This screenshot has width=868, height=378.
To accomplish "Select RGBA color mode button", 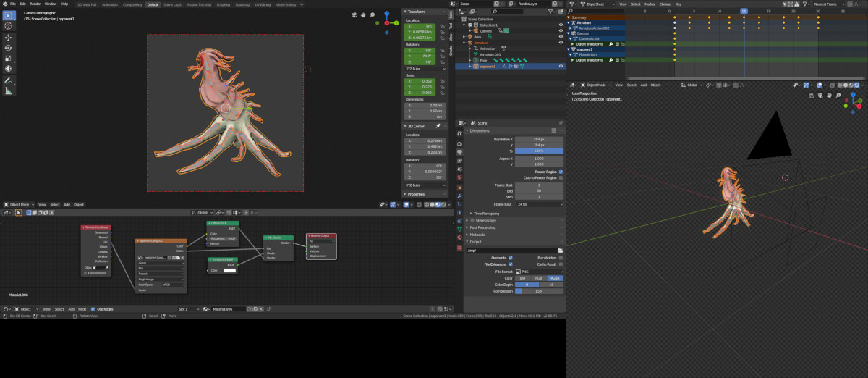I will (554, 278).
